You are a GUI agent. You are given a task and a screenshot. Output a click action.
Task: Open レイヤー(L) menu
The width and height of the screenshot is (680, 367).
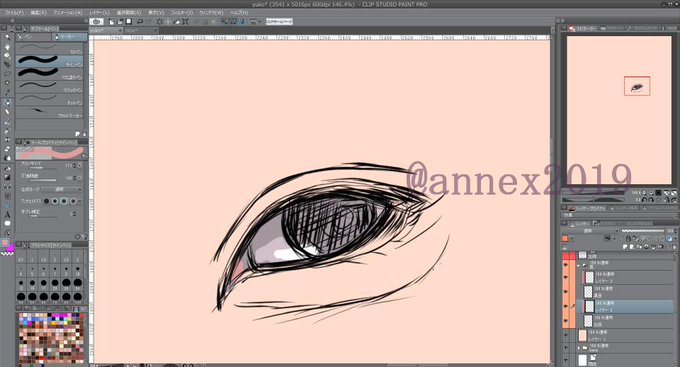coord(99,13)
